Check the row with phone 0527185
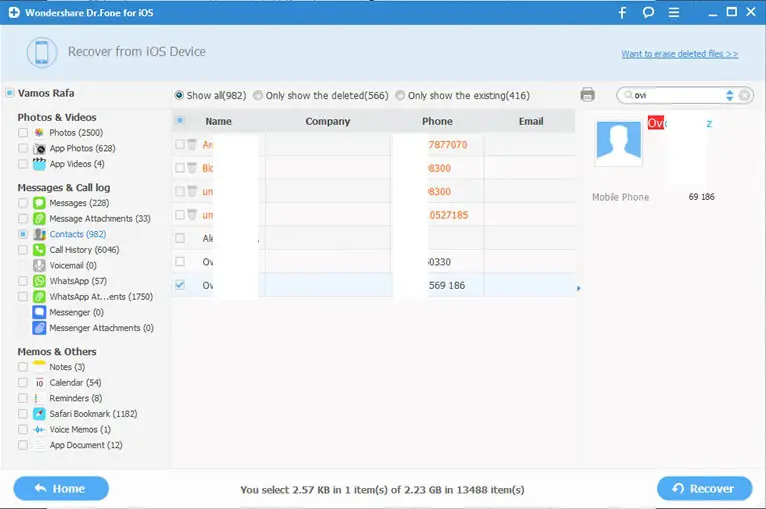Viewport: 766px width, 509px height. tap(180, 214)
